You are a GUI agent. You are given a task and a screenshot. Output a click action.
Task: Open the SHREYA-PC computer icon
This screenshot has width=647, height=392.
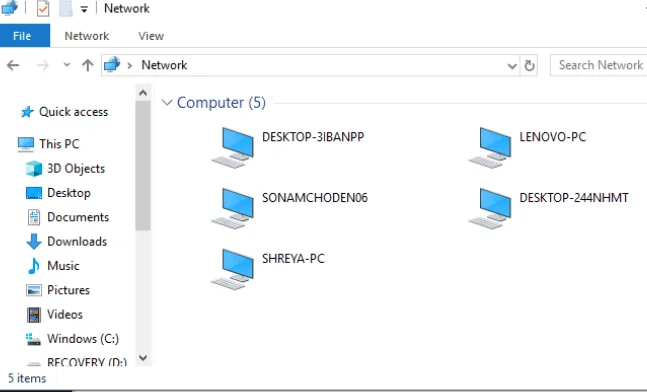[x=233, y=269]
